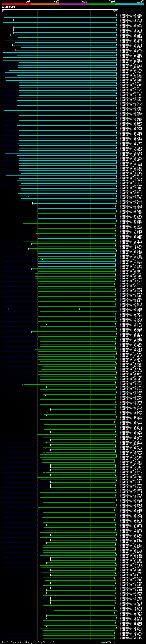This screenshot has width=146, height=644.
Task: Click the UniRef100_C0PST4 entry
Action: (x=131, y=45)
